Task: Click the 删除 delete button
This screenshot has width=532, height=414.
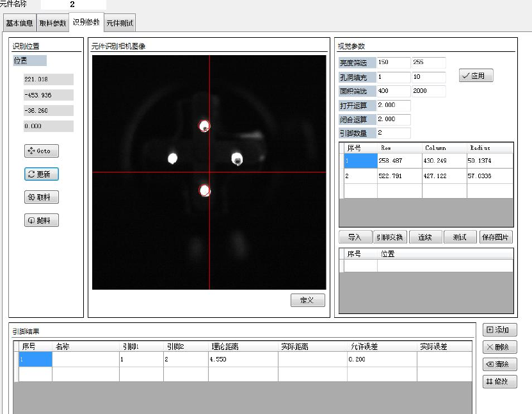Action: tap(499, 347)
